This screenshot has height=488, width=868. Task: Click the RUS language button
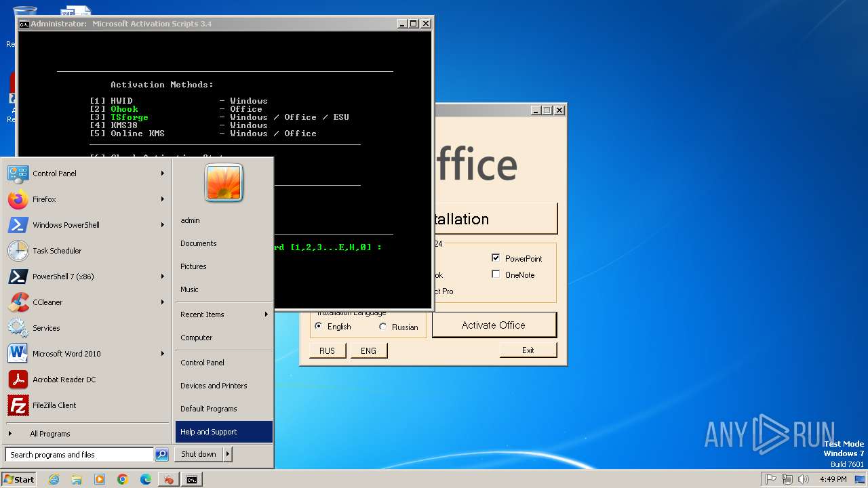[327, 350]
